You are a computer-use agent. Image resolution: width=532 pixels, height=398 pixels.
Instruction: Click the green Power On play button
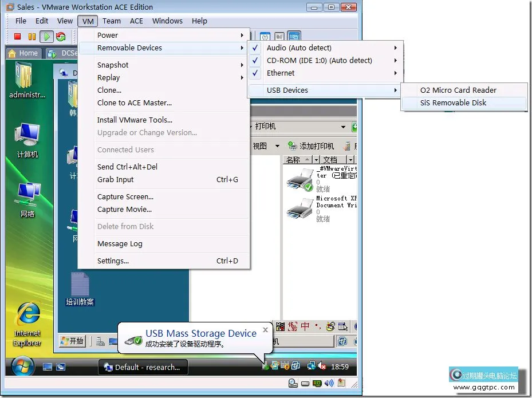pos(46,37)
